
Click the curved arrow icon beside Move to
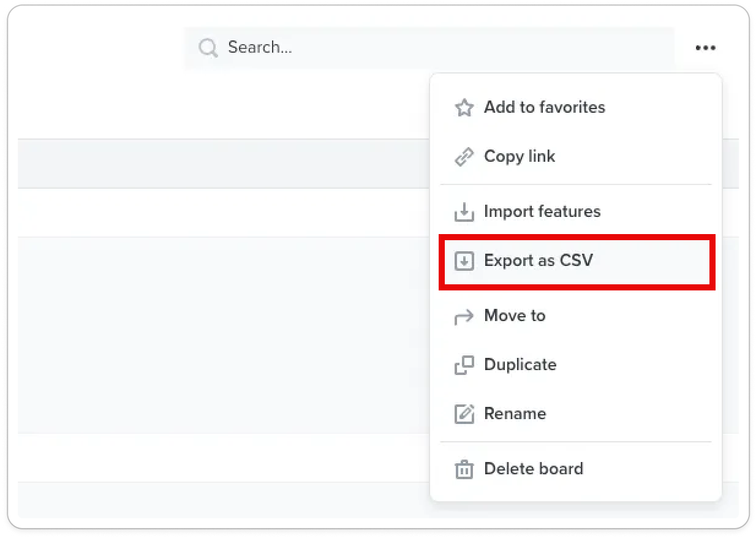pos(464,316)
